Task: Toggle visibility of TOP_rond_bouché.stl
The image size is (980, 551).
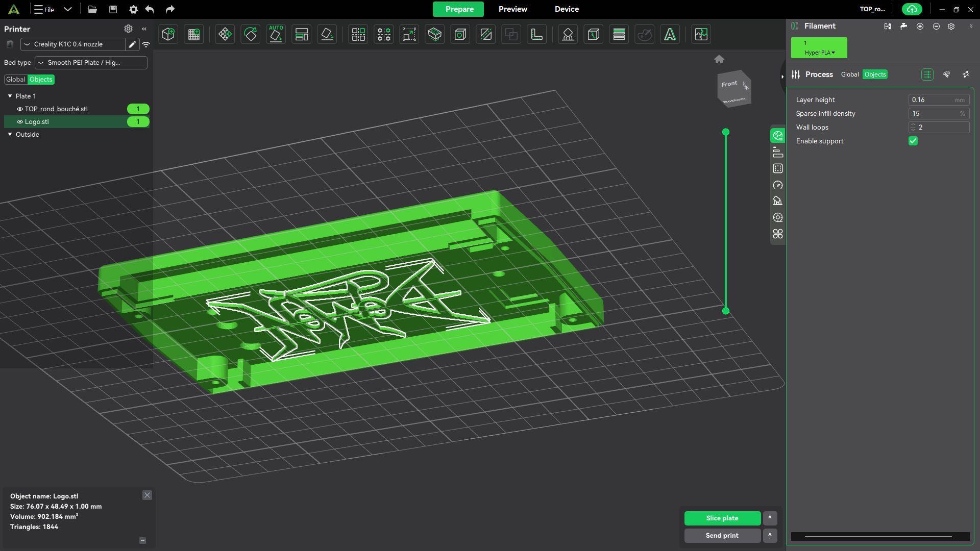Action: 20,109
